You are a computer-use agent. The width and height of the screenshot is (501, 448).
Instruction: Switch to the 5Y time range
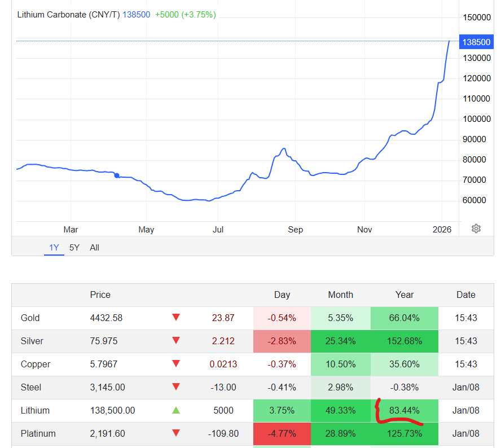(74, 248)
